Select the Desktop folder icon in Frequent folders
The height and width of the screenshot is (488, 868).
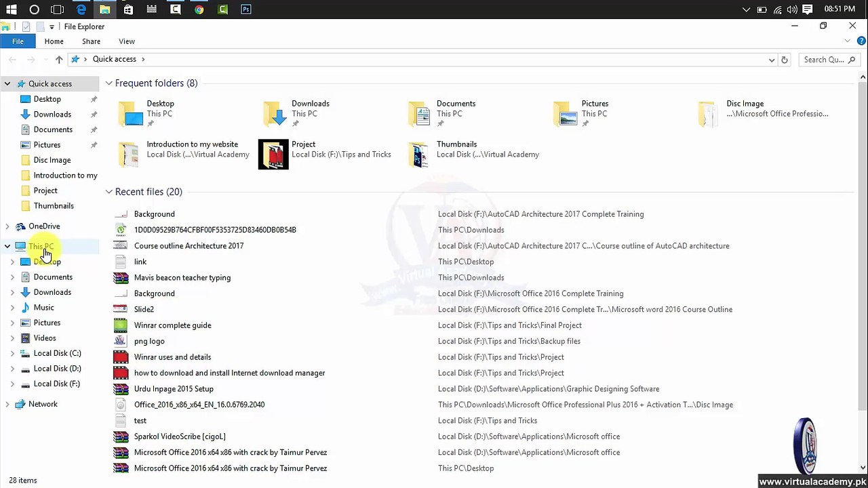coord(130,113)
